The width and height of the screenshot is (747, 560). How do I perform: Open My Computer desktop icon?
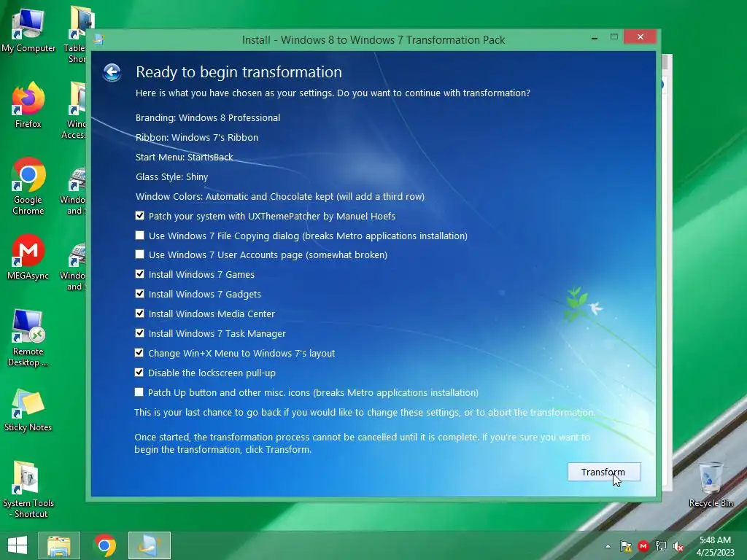click(28, 31)
